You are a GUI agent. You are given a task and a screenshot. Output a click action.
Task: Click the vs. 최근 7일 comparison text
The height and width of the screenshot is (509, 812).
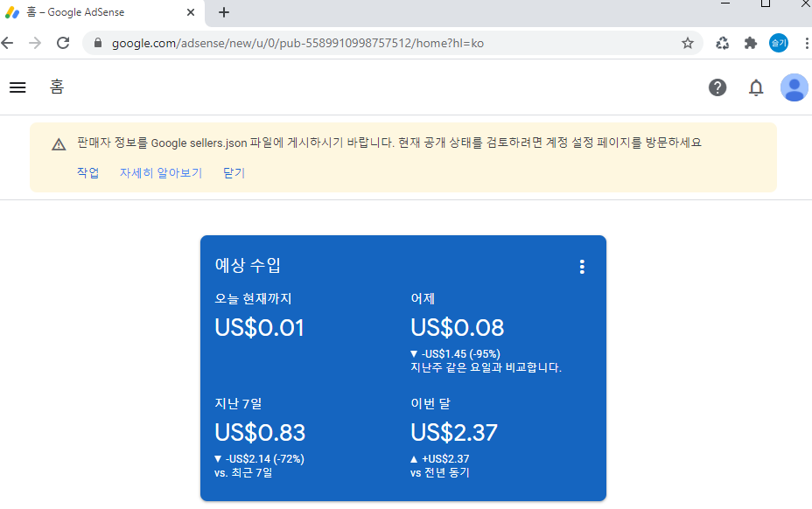coord(243,473)
